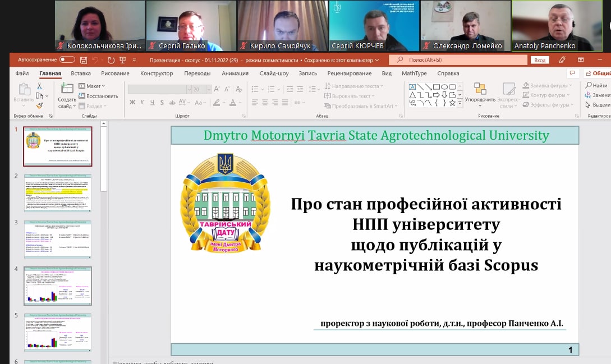The height and width of the screenshot is (364, 611).
Task: Click the Cut scissors icon
Action: [39, 86]
